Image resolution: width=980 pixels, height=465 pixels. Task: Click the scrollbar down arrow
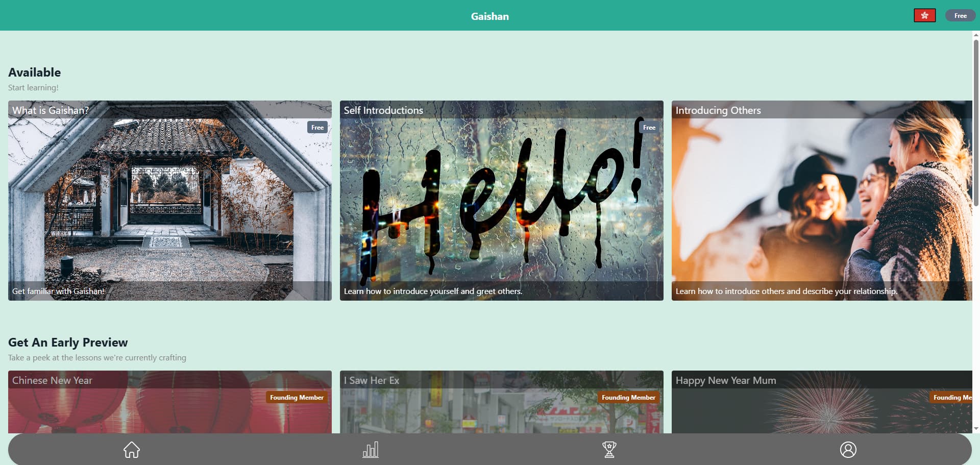pyautogui.click(x=976, y=429)
